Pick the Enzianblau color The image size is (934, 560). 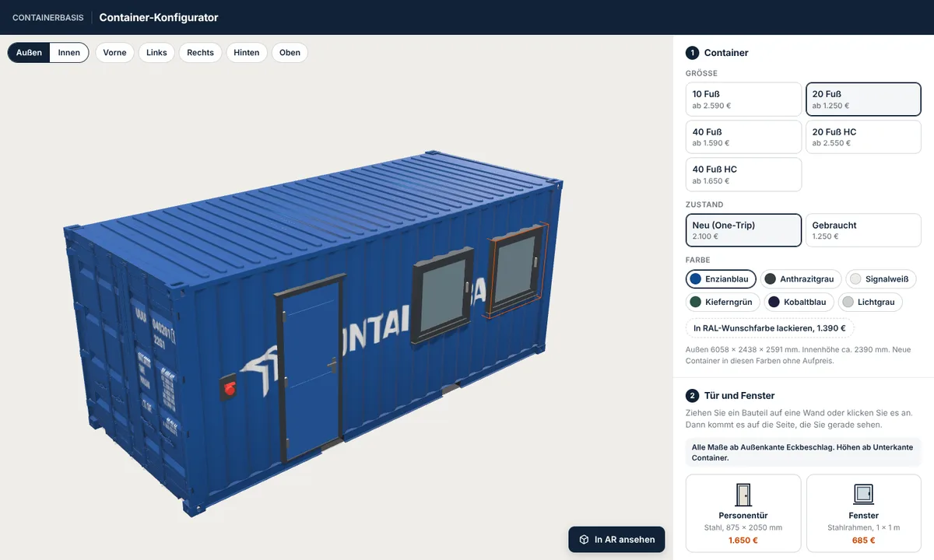point(721,278)
